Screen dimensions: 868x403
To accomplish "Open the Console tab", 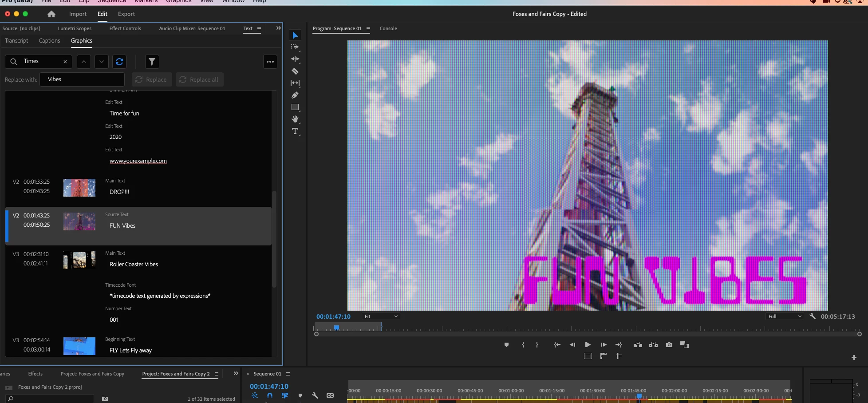I will [388, 28].
